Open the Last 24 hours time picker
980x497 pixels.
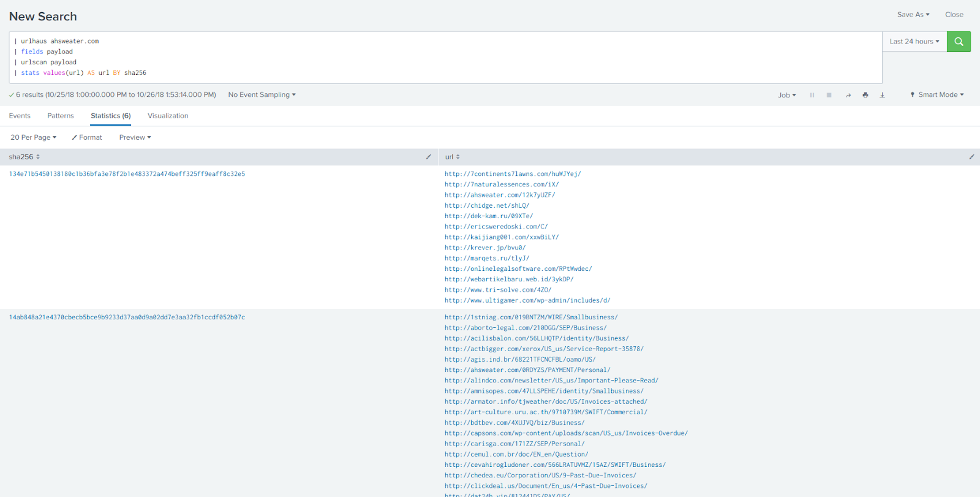914,42
